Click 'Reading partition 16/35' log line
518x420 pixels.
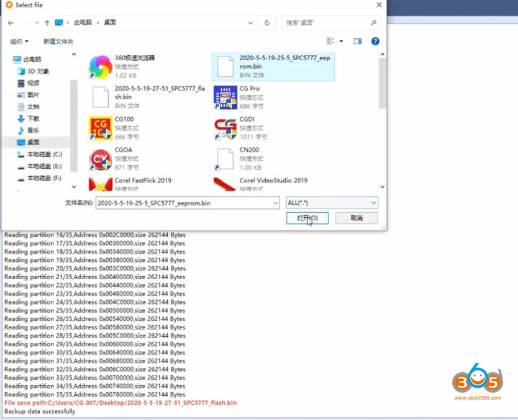95,235
